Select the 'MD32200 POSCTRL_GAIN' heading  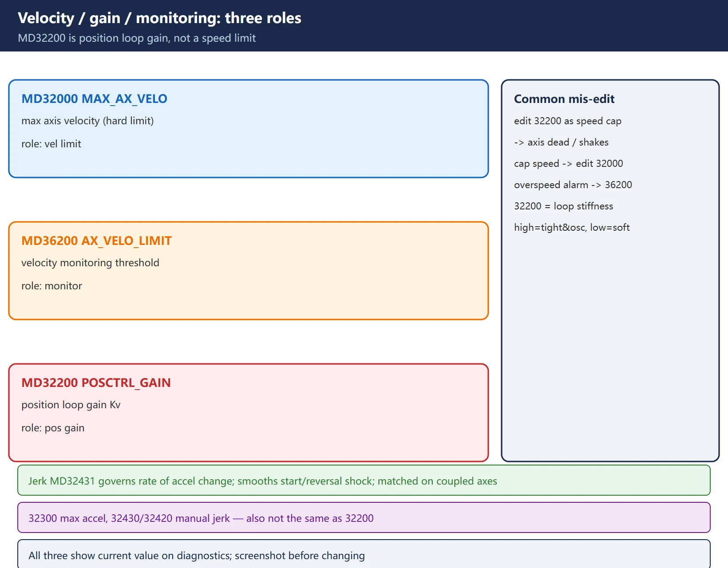click(x=96, y=383)
